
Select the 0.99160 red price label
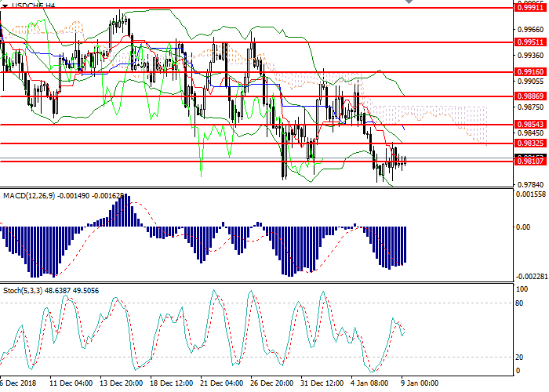[x=529, y=71]
